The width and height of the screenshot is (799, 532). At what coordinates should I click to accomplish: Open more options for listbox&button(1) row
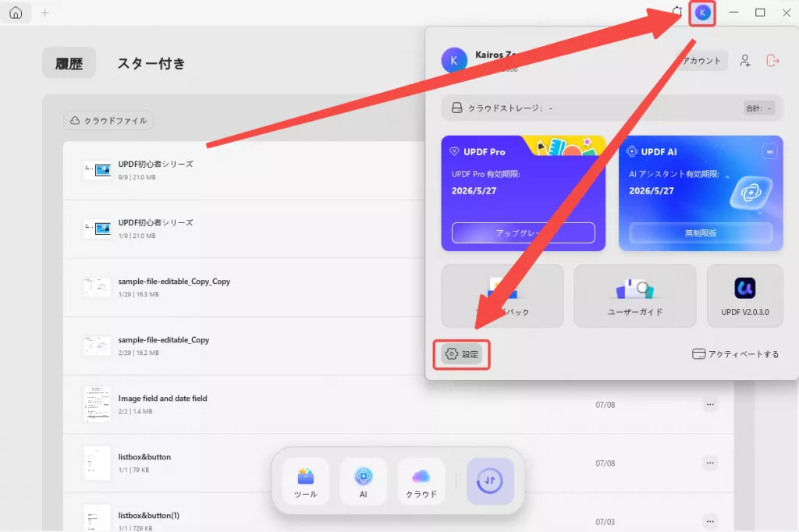pyautogui.click(x=710, y=522)
